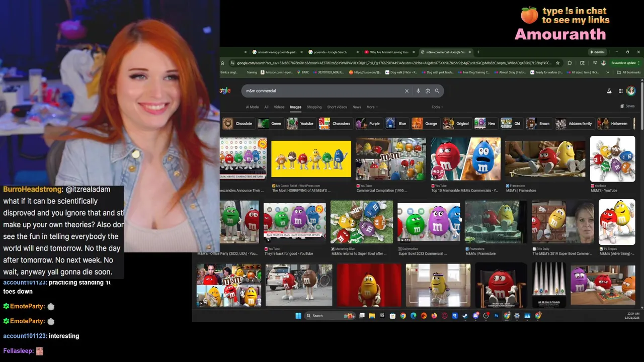This screenshot has width=644, height=362.
Task: Open OBS Studio from taskbar
Action: (486, 316)
